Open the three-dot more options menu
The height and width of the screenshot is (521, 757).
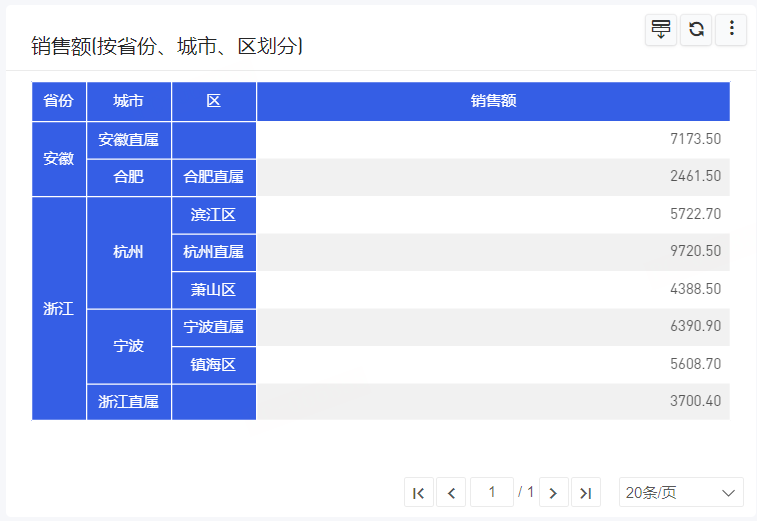coord(731,29)
